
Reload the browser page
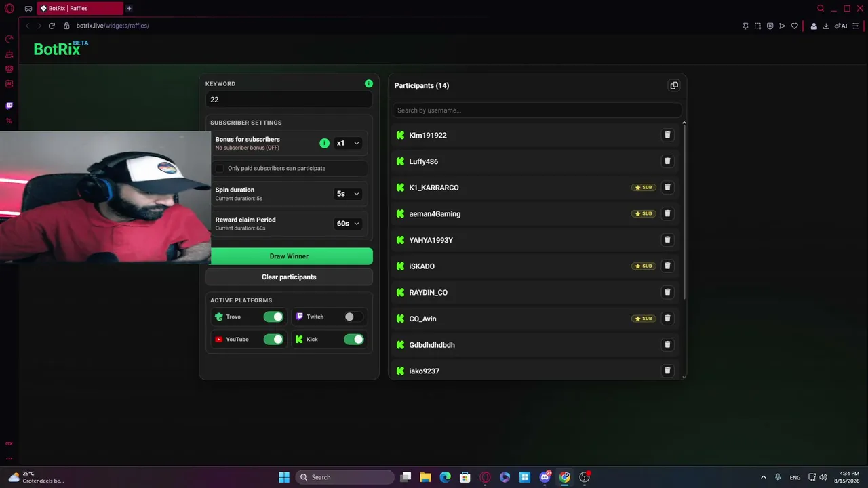(x=52, y=26)
